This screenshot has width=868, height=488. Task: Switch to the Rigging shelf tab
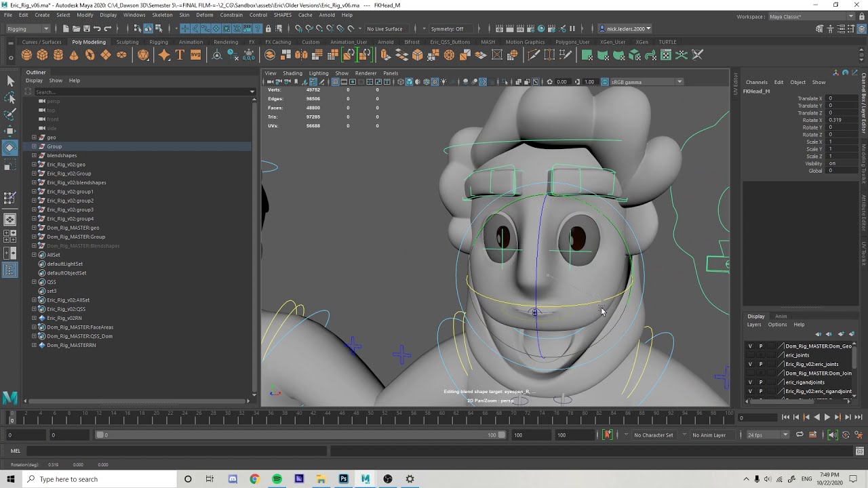coord(159,42)
